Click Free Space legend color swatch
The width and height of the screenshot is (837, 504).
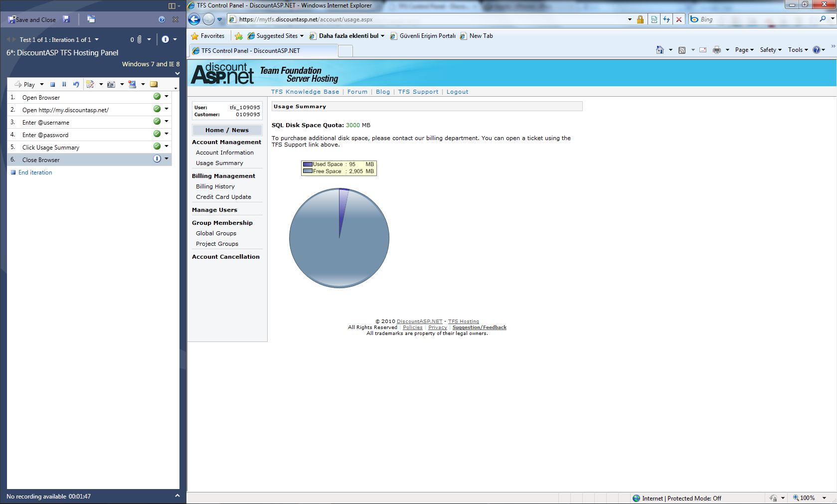point(308,171)
